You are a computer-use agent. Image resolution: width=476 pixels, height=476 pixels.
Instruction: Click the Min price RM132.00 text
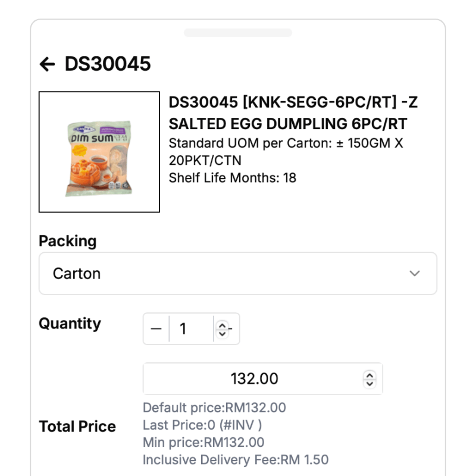tap(203, 442)
